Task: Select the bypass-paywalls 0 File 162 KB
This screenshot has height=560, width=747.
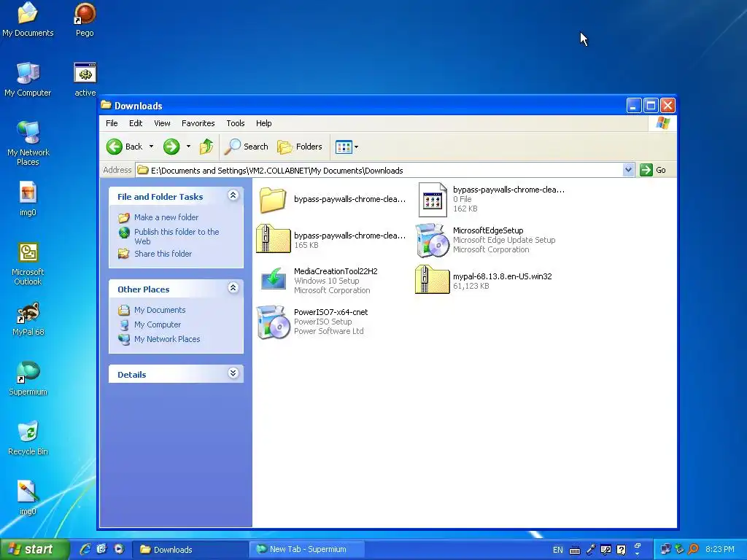Action: click(433, 200)
